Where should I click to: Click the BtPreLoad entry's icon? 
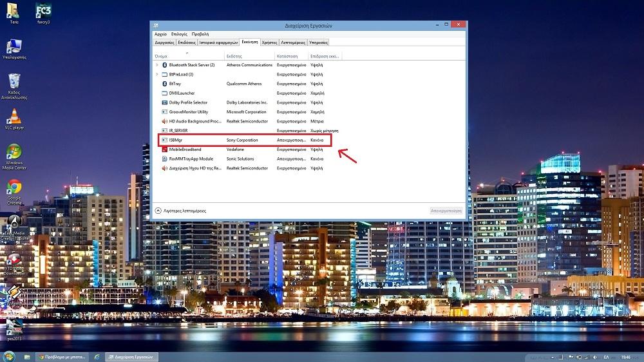165,74
